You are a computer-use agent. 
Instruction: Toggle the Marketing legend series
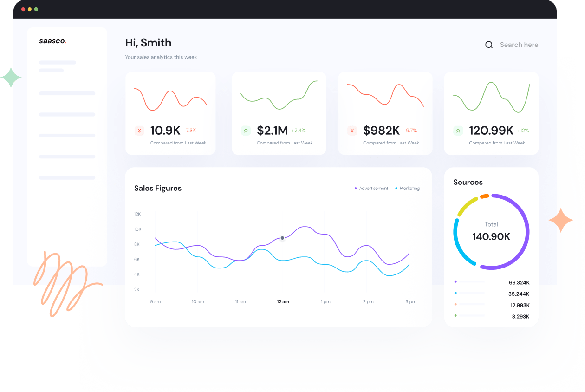pyautogui.click(x=407, y=189)
